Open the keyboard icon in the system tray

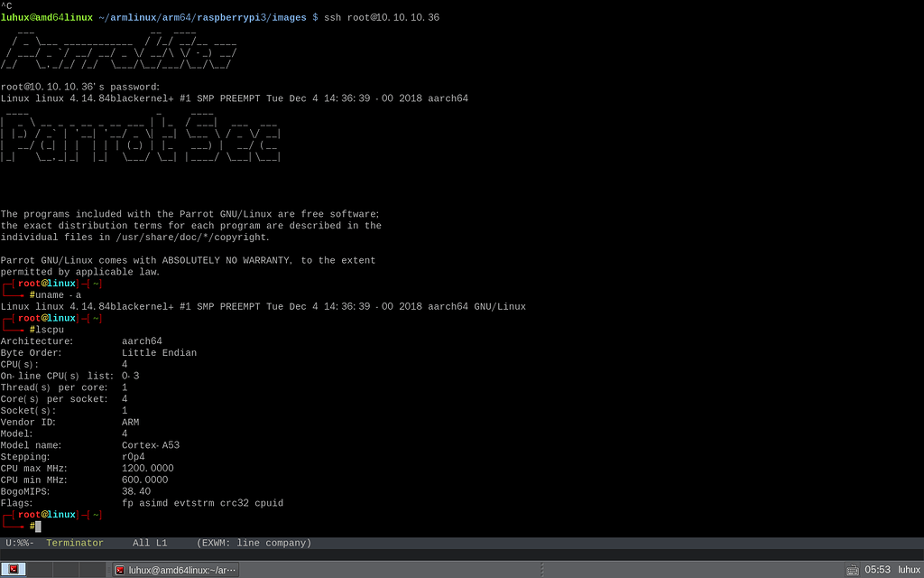coord(852,570)
